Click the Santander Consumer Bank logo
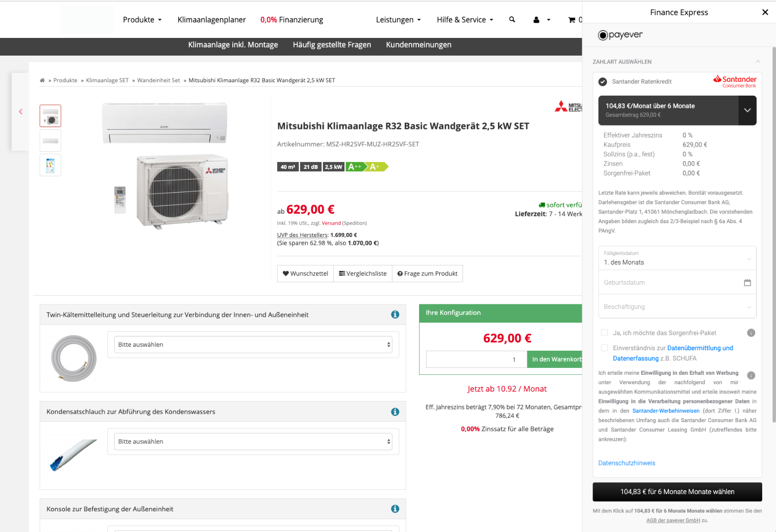This screenshot has width=776, height=532. [x=735, y=81]
